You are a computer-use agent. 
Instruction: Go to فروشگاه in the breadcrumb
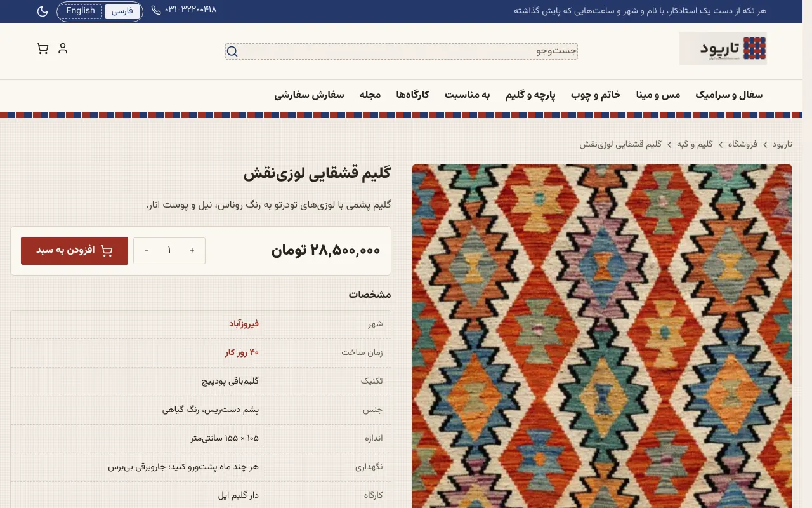743,144
